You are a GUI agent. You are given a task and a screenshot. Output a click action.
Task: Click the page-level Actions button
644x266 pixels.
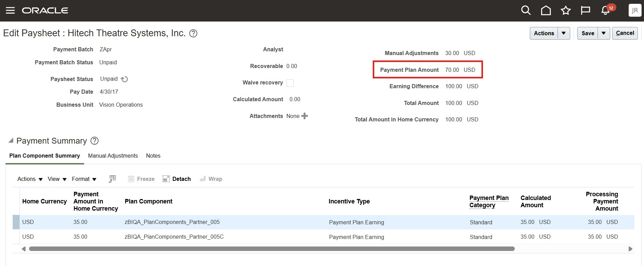click(x=544, y=33)
